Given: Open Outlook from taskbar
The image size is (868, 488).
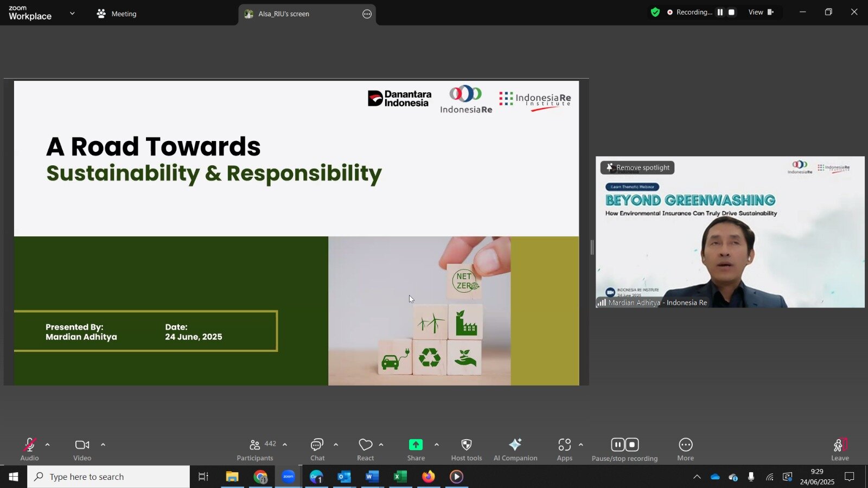Looking at the screenshot, I should click(344, 477).
